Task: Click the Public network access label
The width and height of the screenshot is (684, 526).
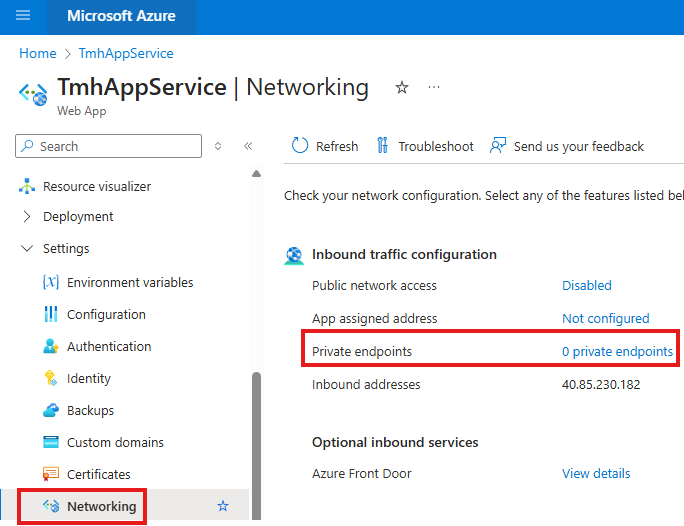Action: [x=374, y=285]
